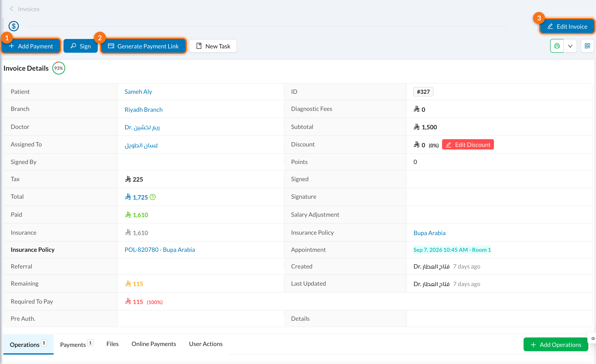Screen dimensions: 596x364
Task: Click the help icon beside Total 1,725
Action: coord(153,197)
